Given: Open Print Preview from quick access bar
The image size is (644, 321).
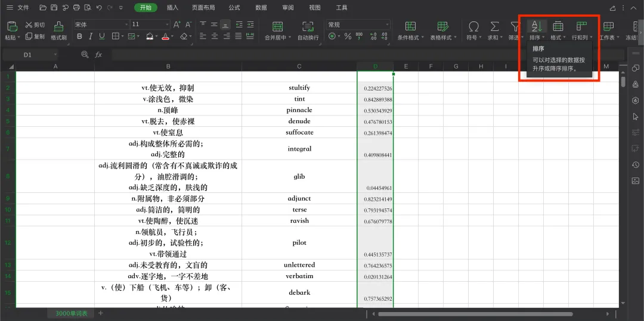Looking at the screenshot, I should pos(88,7).
